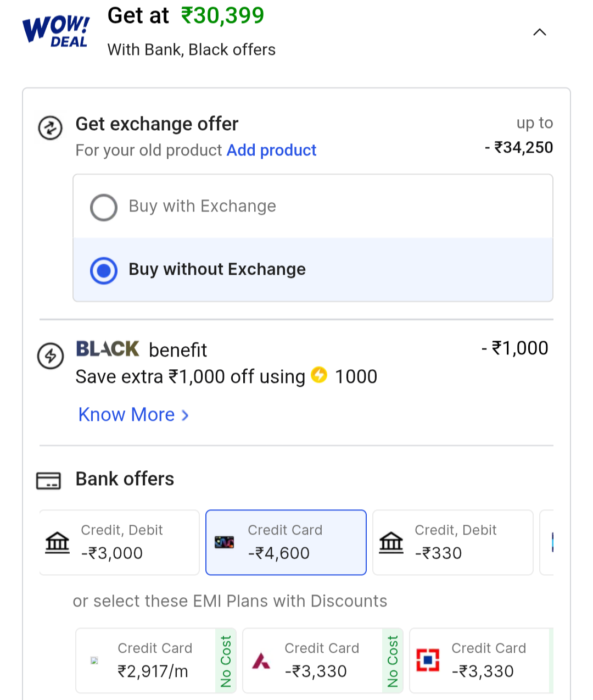Screen dimensions: 593x700
Task: Click the yellow SuperCoin icon
Action: click(319, 375)
